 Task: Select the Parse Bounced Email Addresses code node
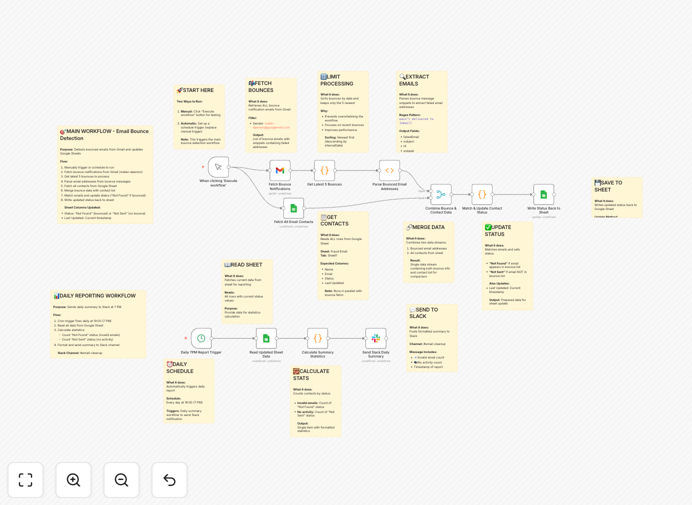click(x=389, y=170)
